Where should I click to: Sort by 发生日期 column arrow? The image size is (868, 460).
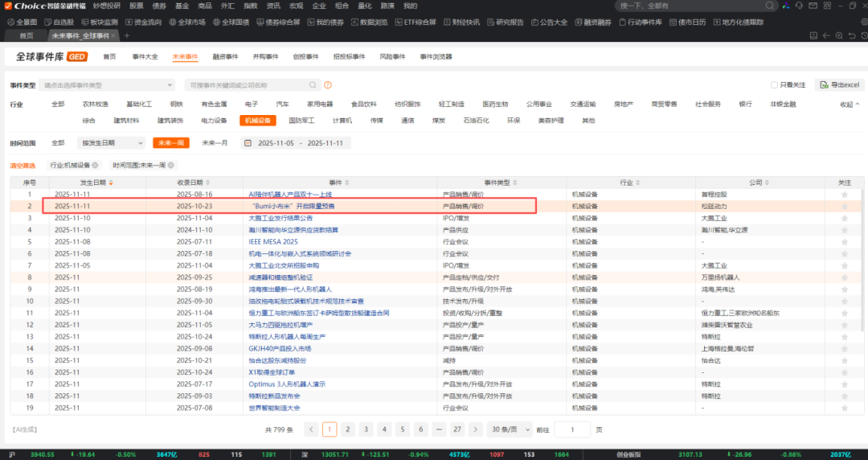(111, 183)
